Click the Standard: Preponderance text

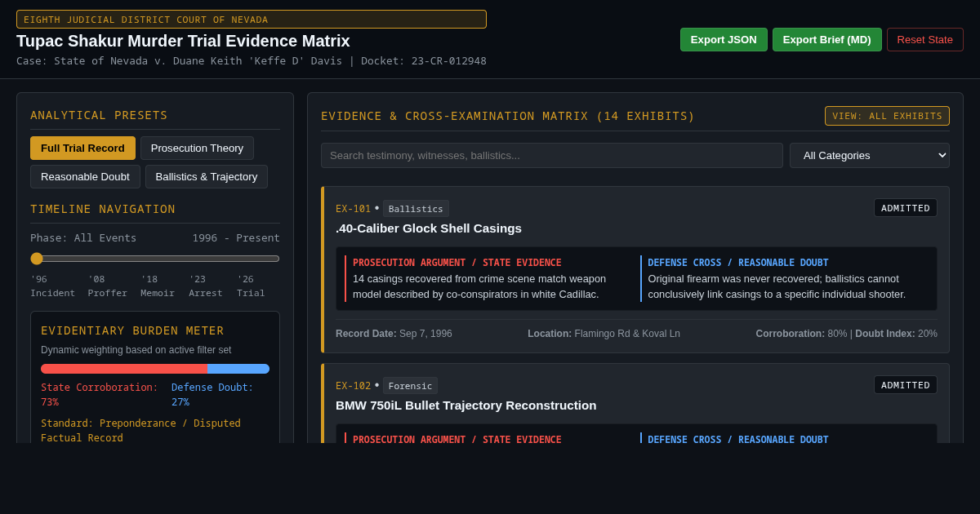coord(140,431)
